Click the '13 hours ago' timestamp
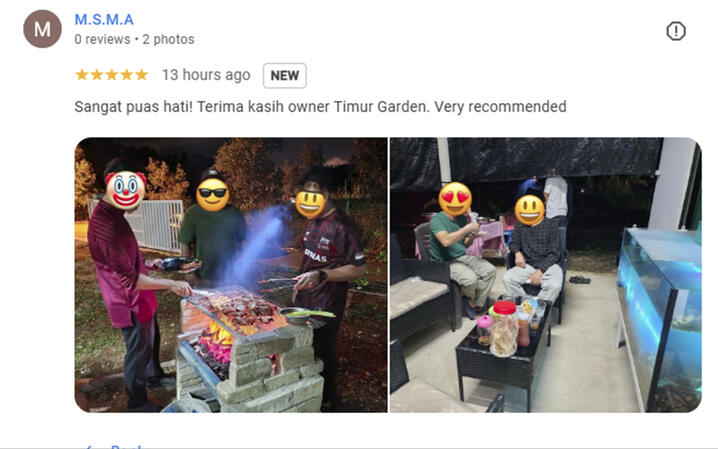Screen dimensions: 718x449 point(206,75)
